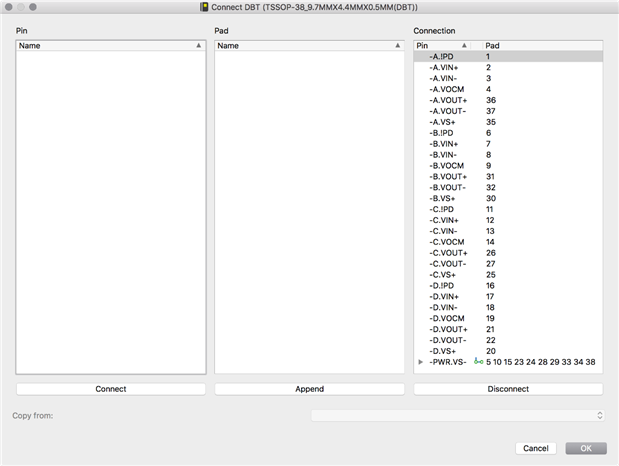Viewport: 619px width, 466px height.
Task: Select the -D.VOCM connection row
Action: 508,318
